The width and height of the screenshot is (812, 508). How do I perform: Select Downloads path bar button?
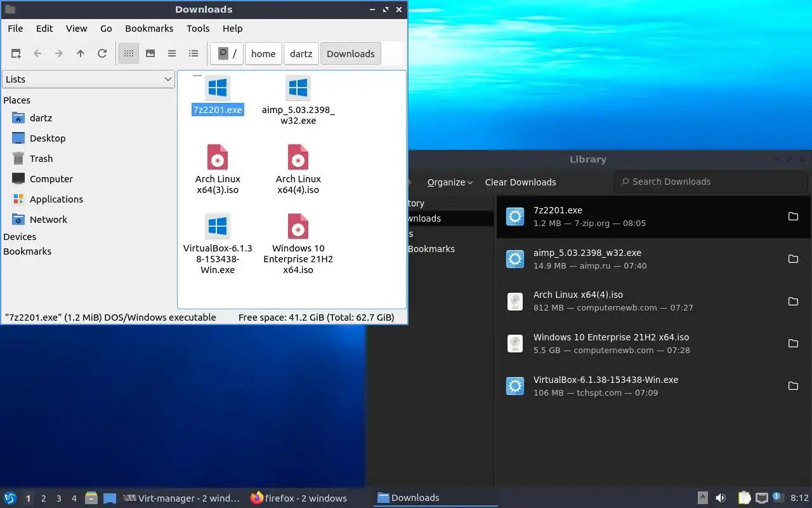pyautogui.click(x=351, y=54)
